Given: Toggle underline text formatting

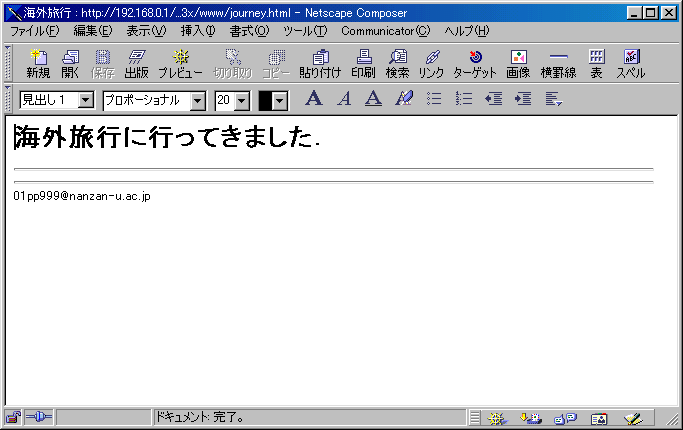Looking at the screenshot, I should pyautogui.click(x=373, y=98).
